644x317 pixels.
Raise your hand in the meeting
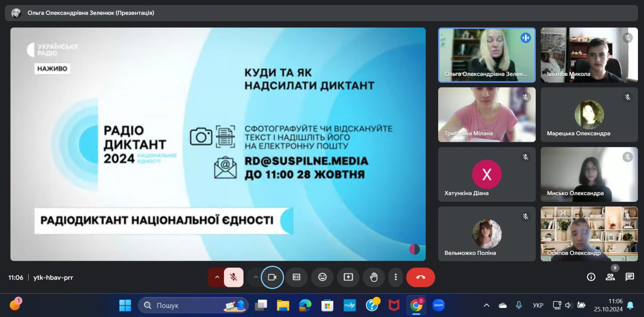pos(374,277)
